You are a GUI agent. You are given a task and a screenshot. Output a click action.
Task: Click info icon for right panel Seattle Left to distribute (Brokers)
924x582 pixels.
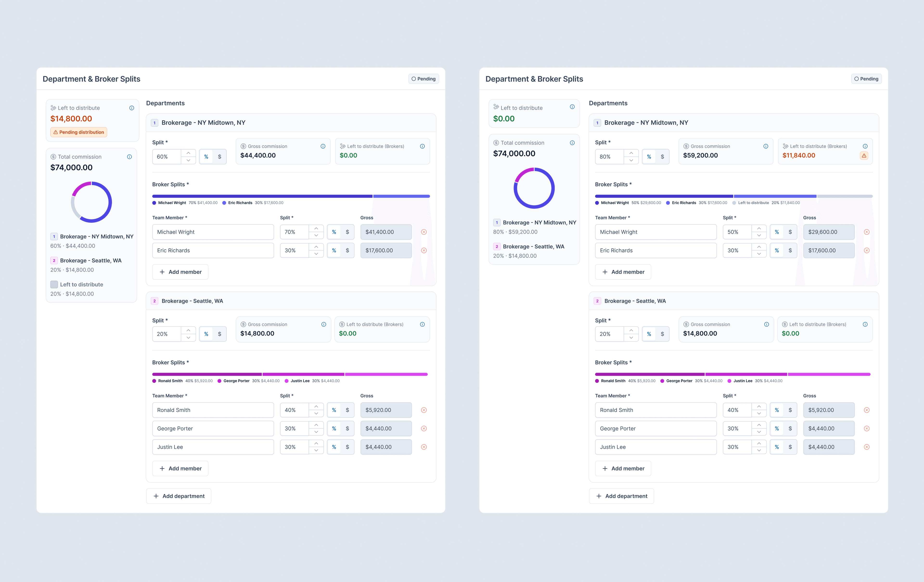pyautogui.click(x=865, y=324)
